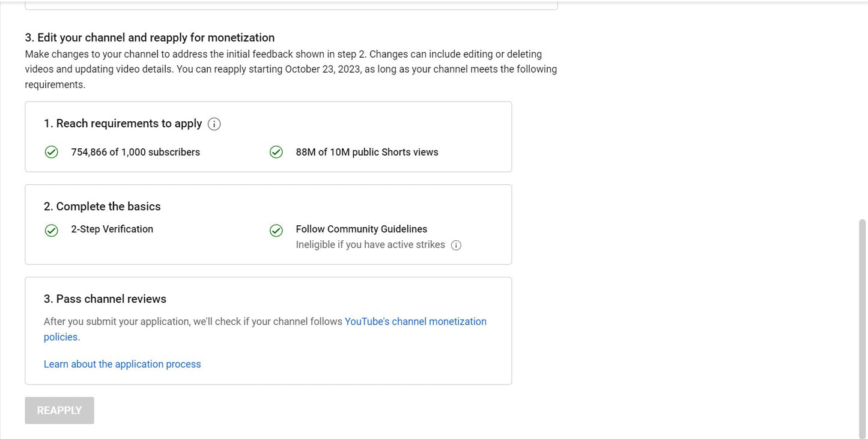The image size is (868, 439).
Task: Toggle the Shorts views requirement indicator
Action: click(x=276, y=152)
